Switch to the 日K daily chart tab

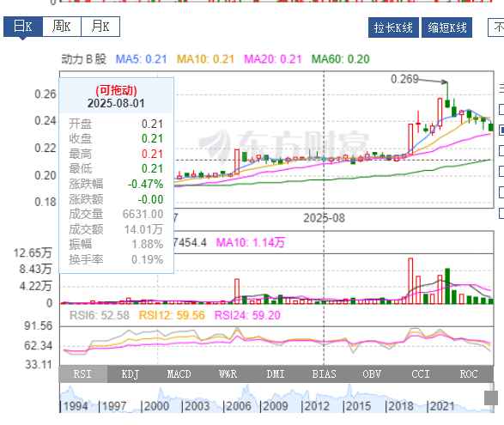pyautogui.click(x=23, y=27)
